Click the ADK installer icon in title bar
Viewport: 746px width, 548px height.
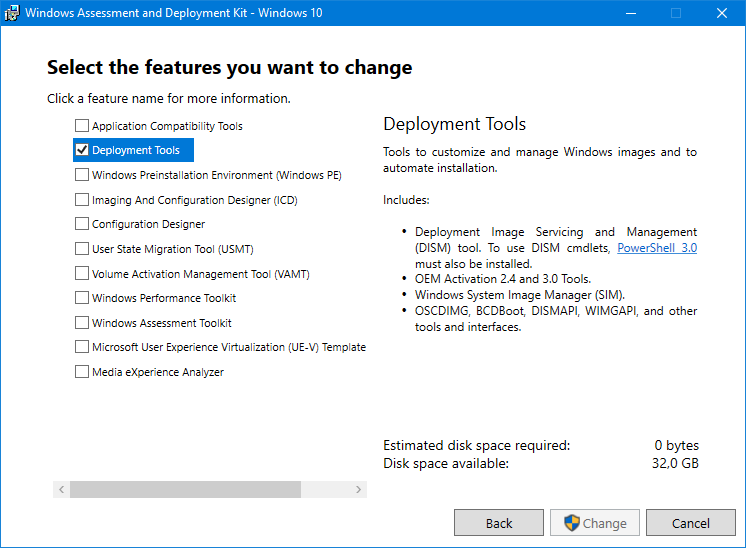pos(11,13)
